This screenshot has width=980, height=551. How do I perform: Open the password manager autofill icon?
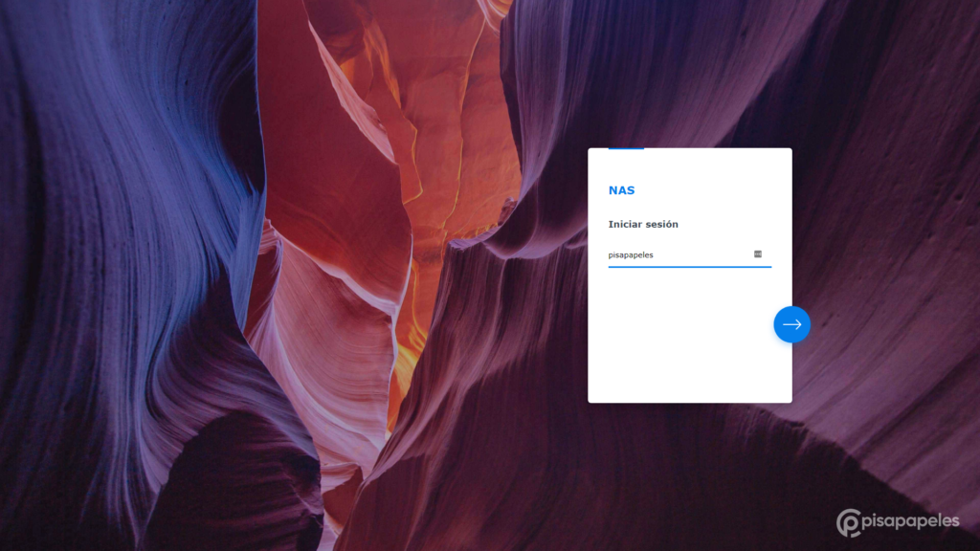coord(758,254)
